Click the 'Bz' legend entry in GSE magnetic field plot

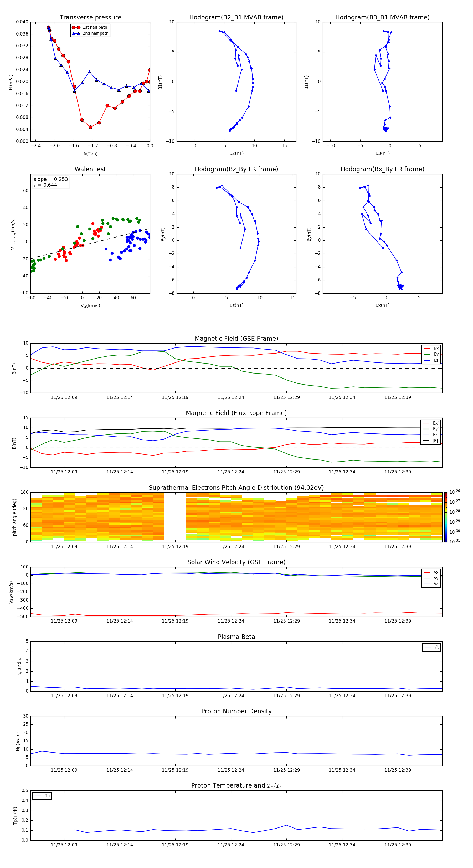click(x=431, y=360)
